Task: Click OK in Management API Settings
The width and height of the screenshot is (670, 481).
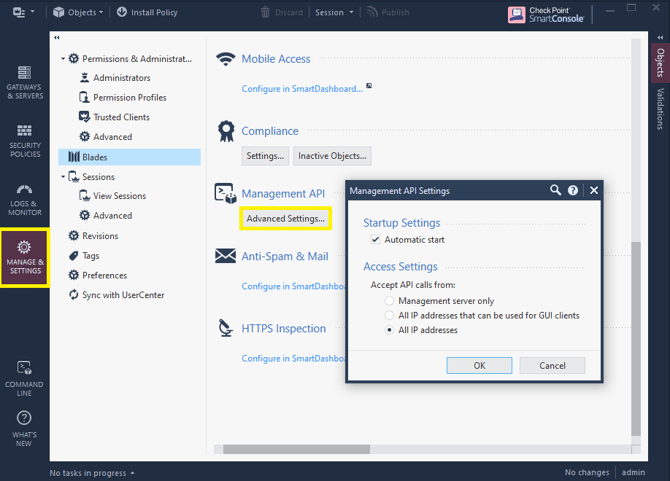Action: pos(479,366)
